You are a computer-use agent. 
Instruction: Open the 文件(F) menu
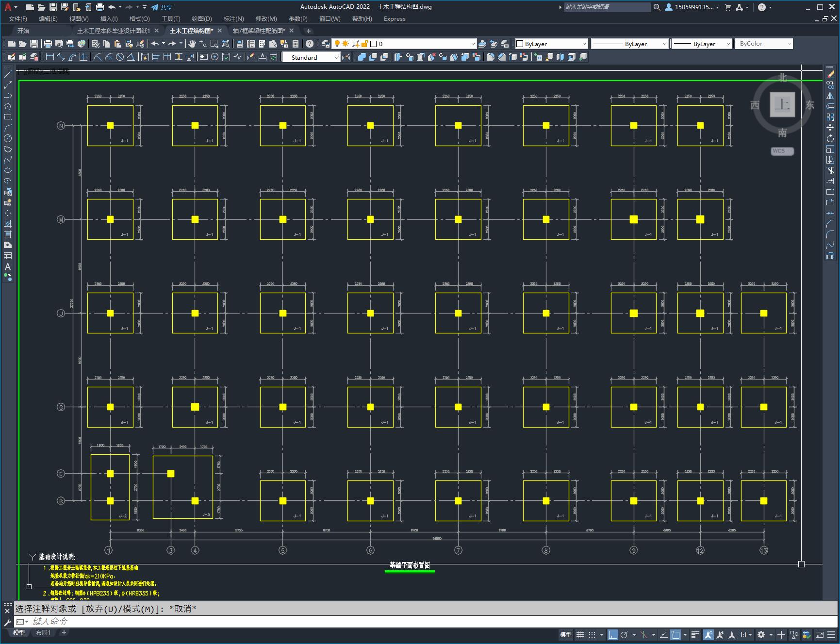(x=18, y=19)
